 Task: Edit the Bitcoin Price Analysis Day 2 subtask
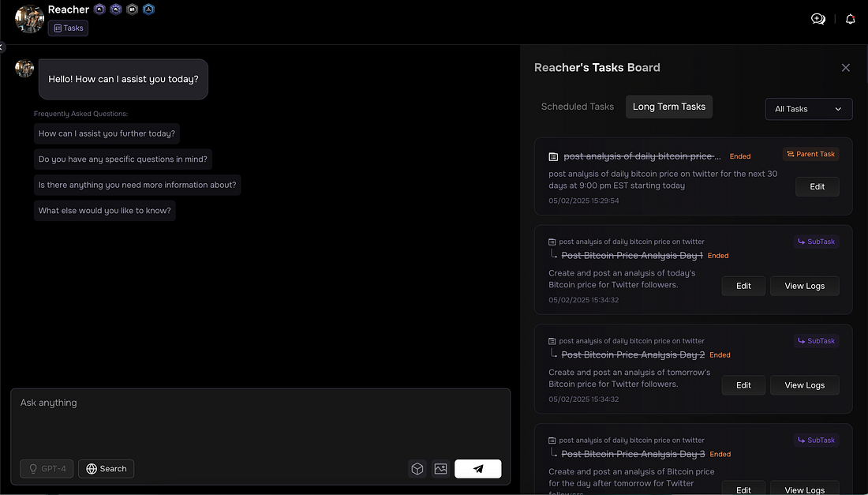point(743,385)
